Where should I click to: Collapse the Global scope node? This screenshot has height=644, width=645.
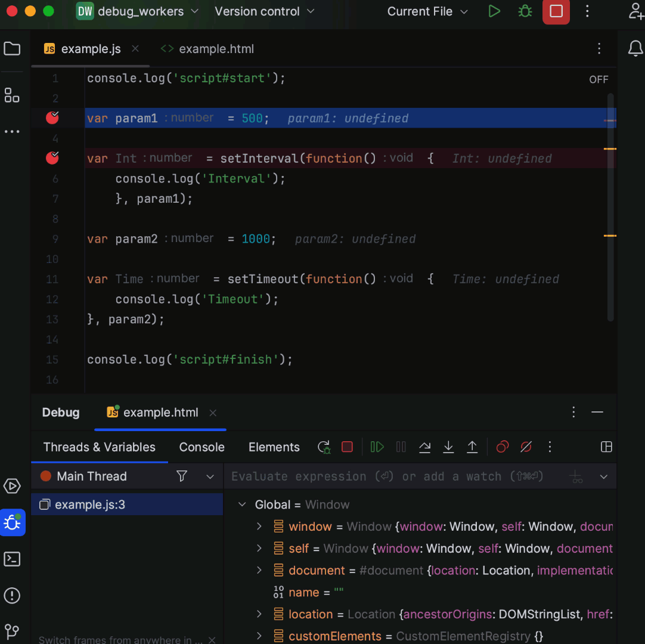pyautogui.click(x=242, y=504)
